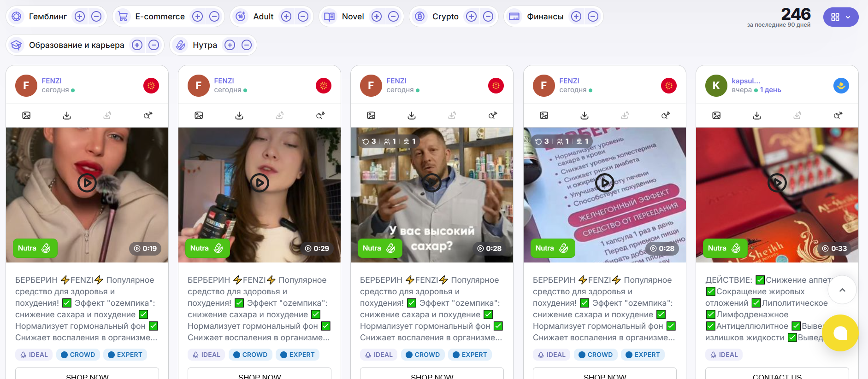The height and width of the screenshot is (379, 868).
Task: Click the plus icon next to Гемблинг
Action: [x=80, y=17]
